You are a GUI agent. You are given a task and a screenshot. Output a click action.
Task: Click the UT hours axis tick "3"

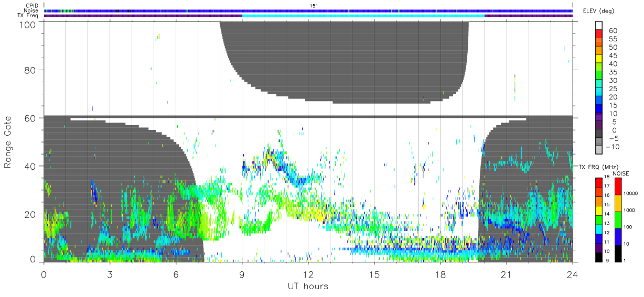tap(110, 274)
